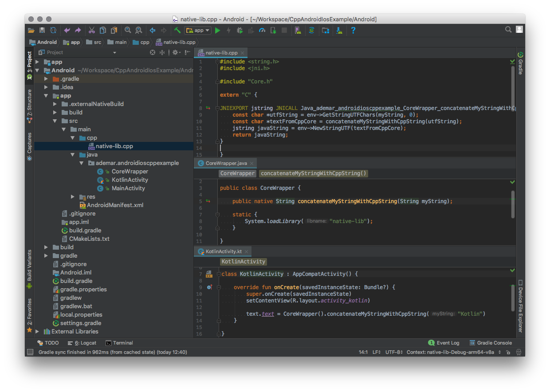Click the Undo arrow in toolbar

(x=67, y=31)
